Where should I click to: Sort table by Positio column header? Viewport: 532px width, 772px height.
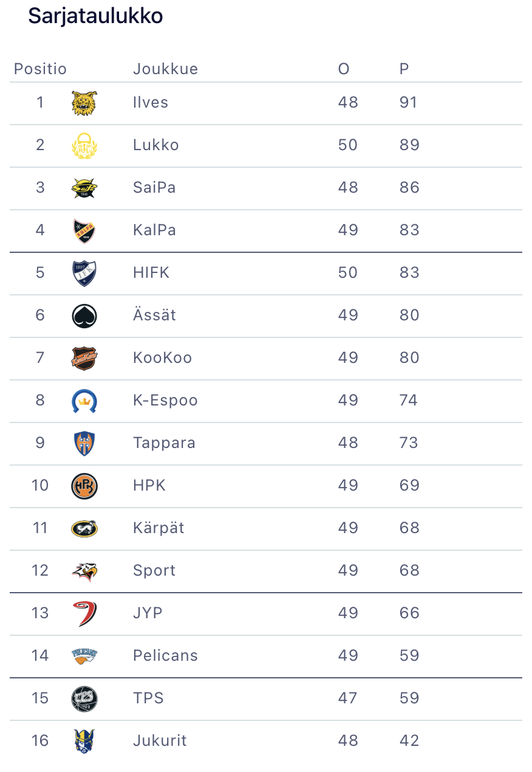pos(40,69)
